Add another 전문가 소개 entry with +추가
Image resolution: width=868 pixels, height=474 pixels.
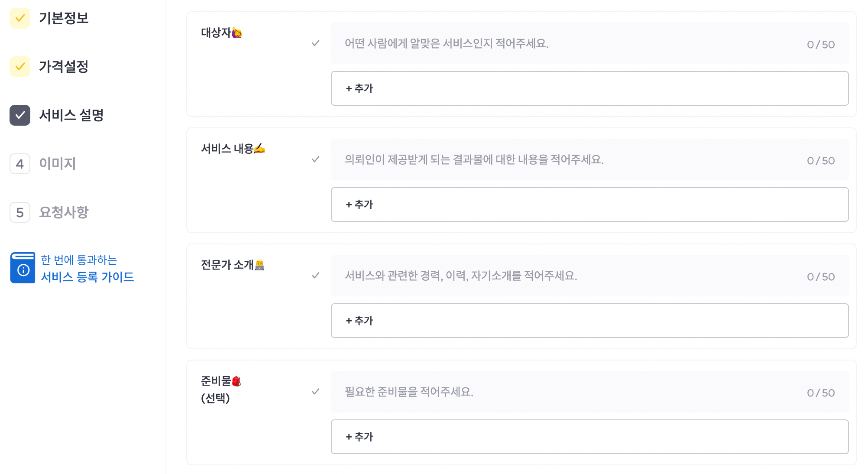589,321
